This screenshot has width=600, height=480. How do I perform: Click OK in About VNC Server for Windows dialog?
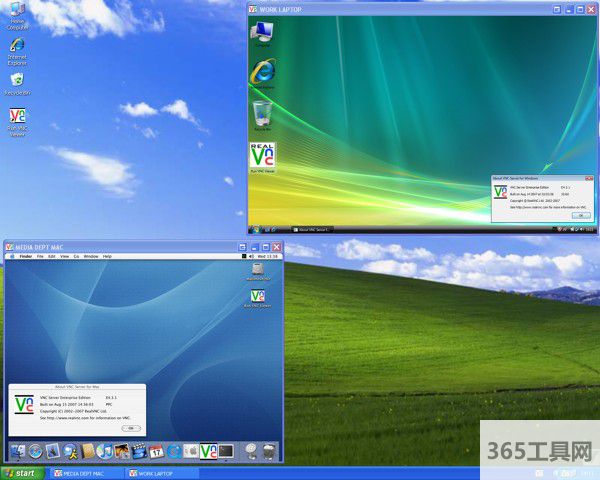pyautogui.click(x=580, y=215)
